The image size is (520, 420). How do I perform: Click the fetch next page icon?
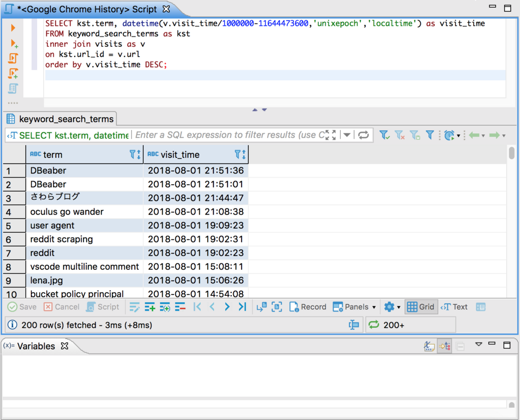pos(262,307)
